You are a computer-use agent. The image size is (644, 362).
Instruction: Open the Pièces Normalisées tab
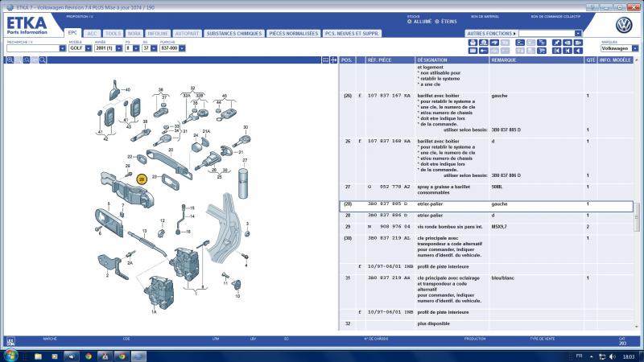click(294, 34)
